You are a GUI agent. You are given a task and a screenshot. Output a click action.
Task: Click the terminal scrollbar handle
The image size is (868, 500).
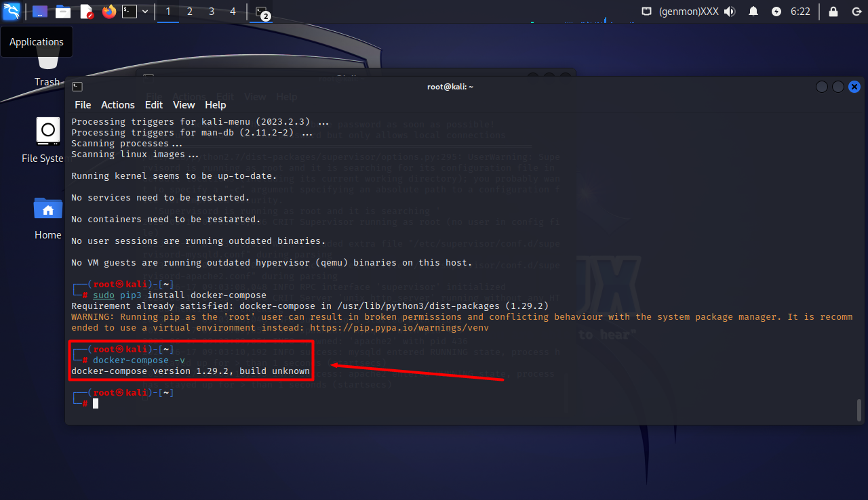coord(859,411)
